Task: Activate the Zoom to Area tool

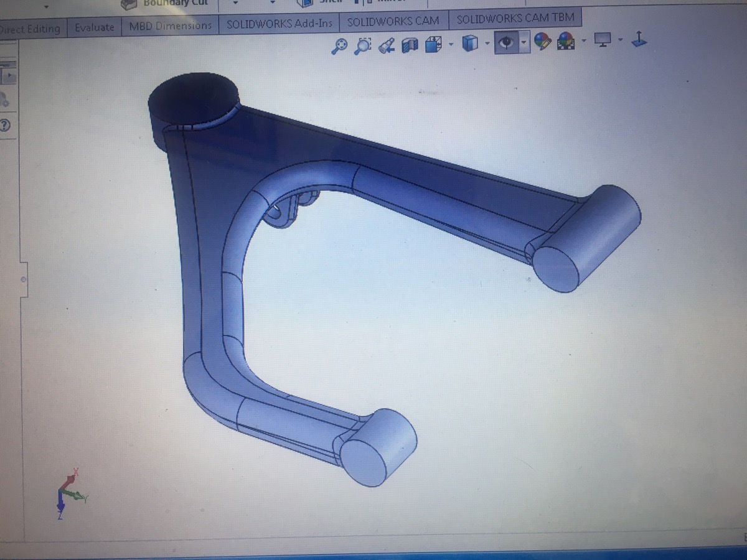Action: coord(364,44)
